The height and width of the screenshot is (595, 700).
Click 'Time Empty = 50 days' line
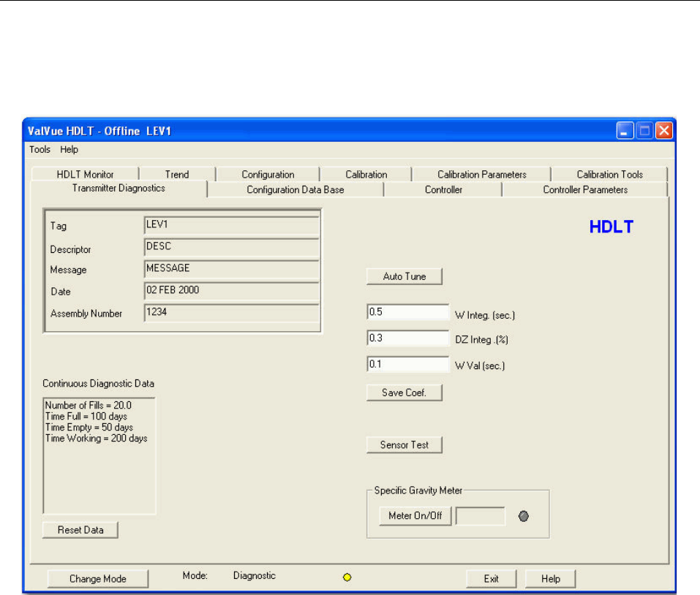89,428
